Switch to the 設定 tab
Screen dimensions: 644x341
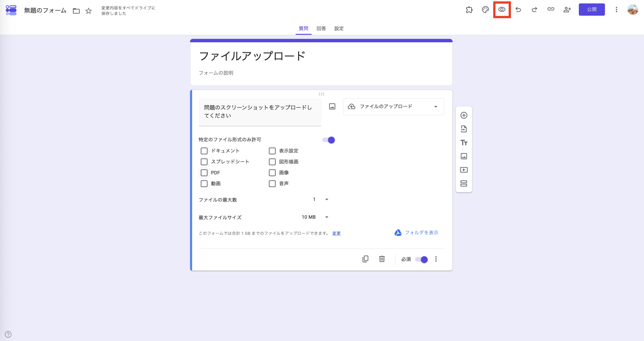click(x=339, y=28)
